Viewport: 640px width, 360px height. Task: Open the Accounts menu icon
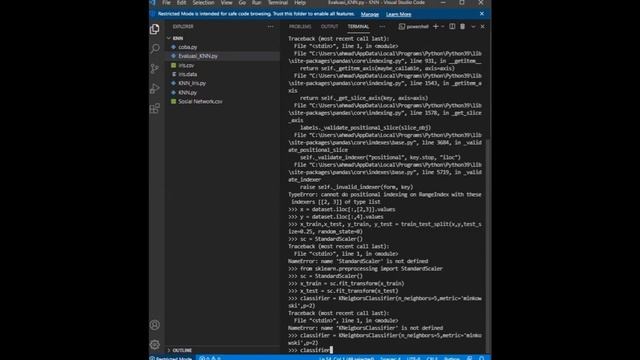point(155,325)
